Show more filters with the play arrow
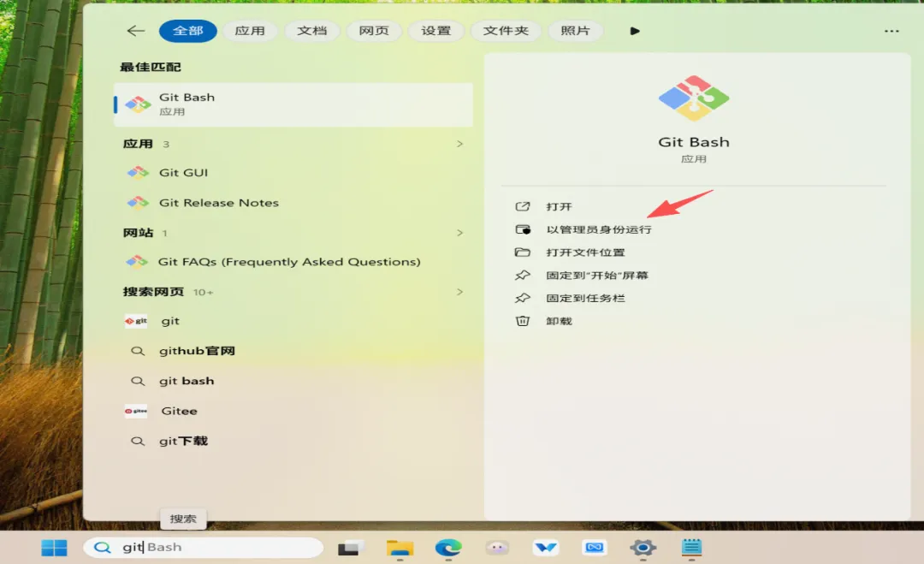This screenshot has height=564, width=924. point(635,31)
